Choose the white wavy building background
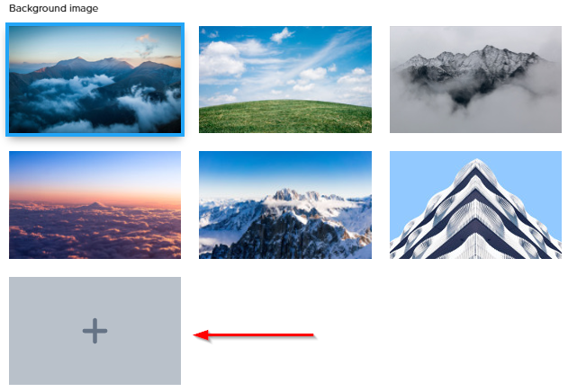568x392 pixels. tap(475, 205)
